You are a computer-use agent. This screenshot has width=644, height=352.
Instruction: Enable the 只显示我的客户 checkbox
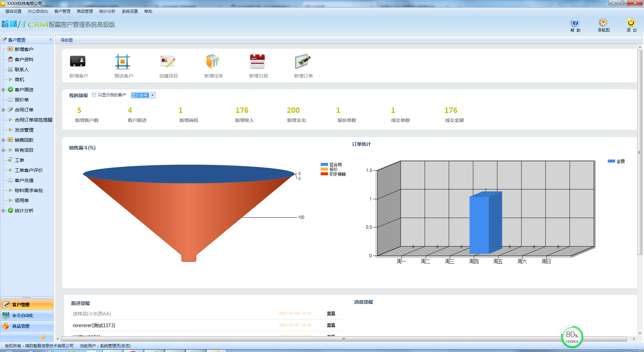pos(94,95)
